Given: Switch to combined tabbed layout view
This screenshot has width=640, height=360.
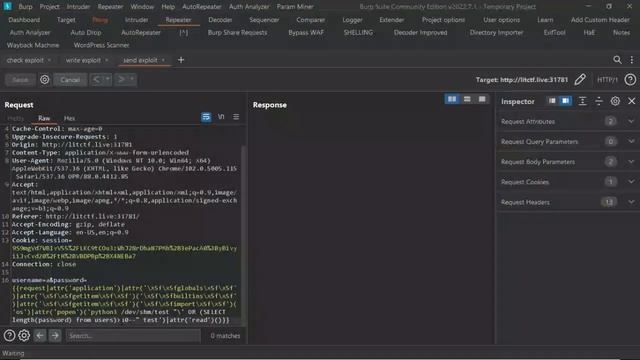Looking at the screenshot, I should [482, 99].
